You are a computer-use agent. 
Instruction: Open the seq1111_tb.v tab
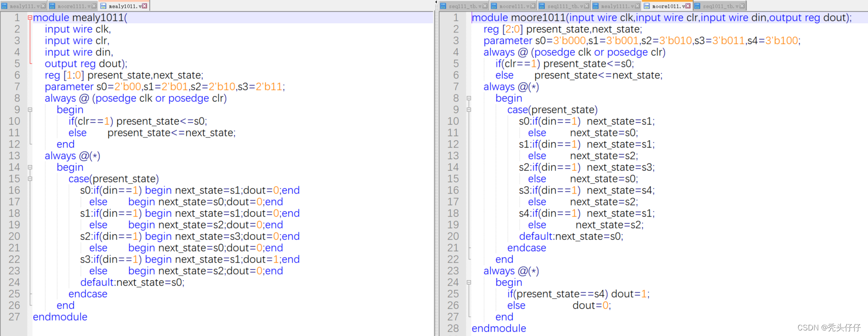tap(564, 6)
